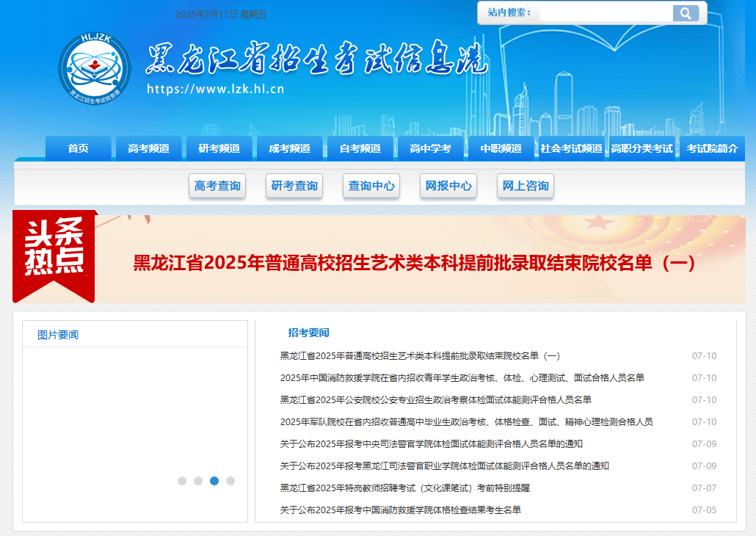Click the 高考查询 button
Viewport: 756px width, 536px height.
pyautogui.click(x=217, y=186)
